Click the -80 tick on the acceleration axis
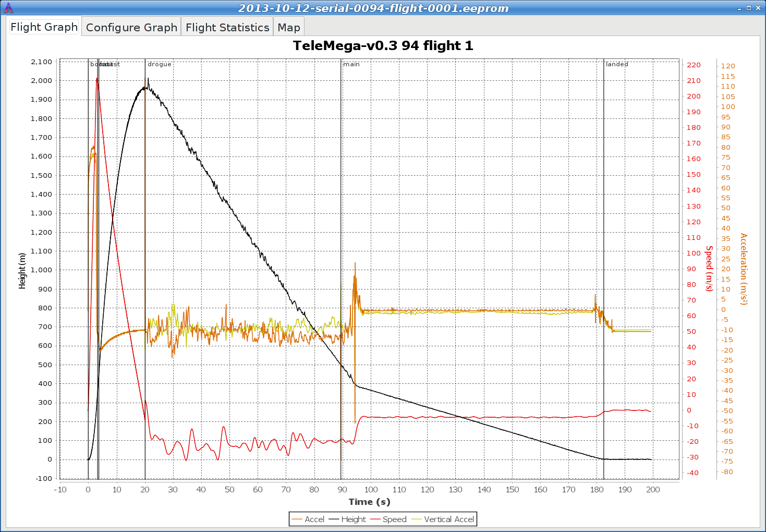Image resolution: width=766 pixels, height=532 pixels. tap(727, 472)
